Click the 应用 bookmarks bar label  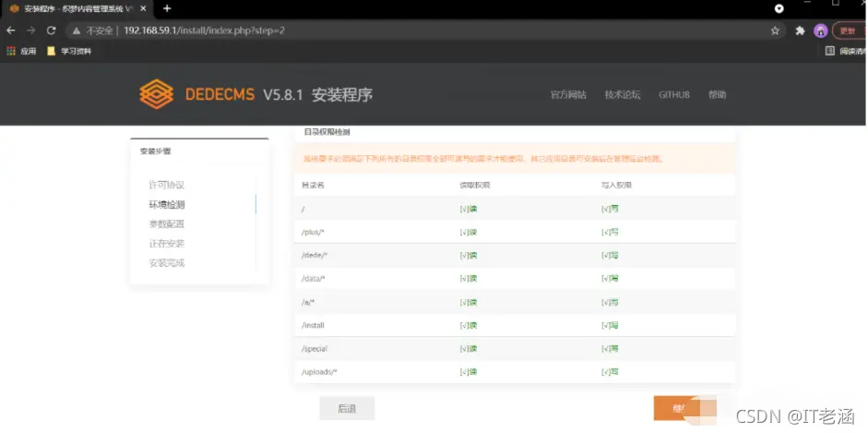29,51
